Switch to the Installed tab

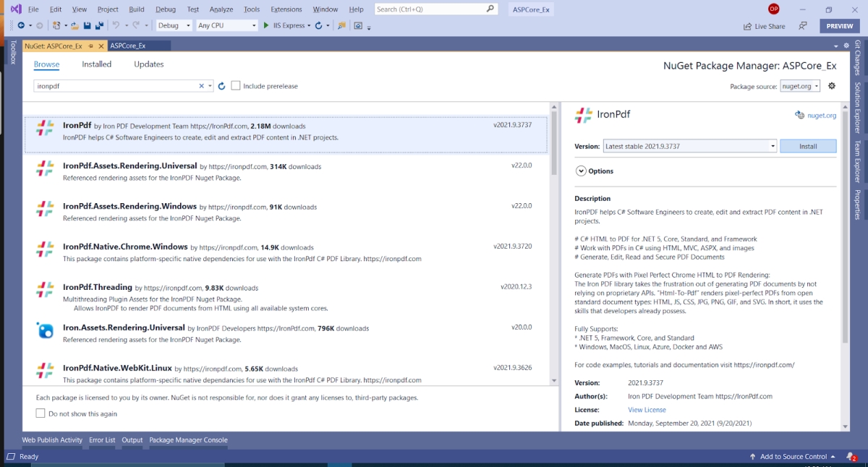click(x=97, y=64)
